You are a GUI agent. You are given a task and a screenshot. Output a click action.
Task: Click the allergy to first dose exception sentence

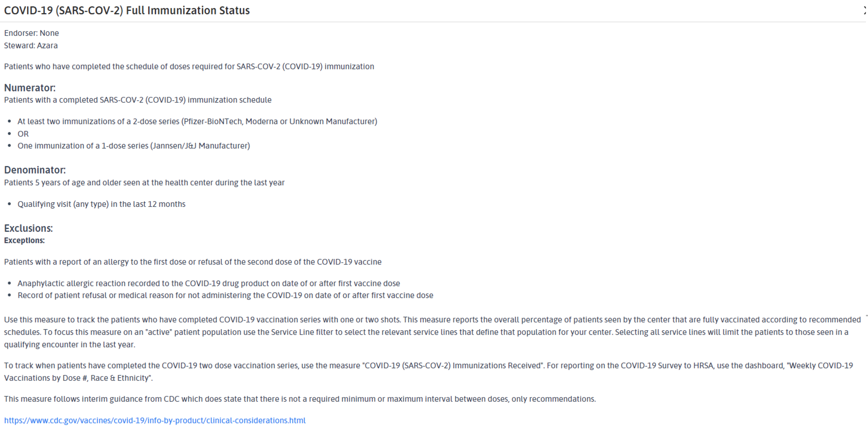coord(193,262)
